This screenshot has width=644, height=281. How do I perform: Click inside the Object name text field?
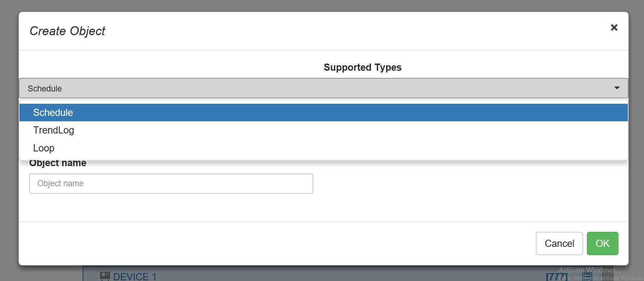[171, 183]
